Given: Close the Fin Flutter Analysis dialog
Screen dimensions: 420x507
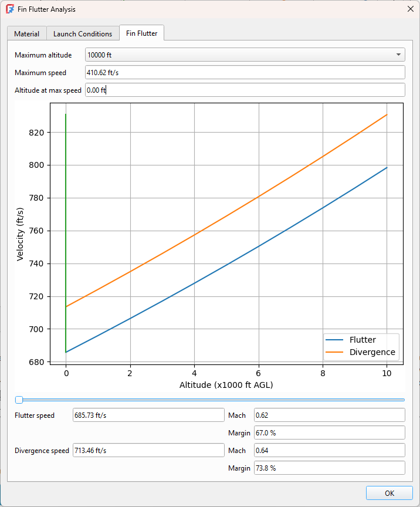Looking at the screenshot, I should tap(409, 9).
